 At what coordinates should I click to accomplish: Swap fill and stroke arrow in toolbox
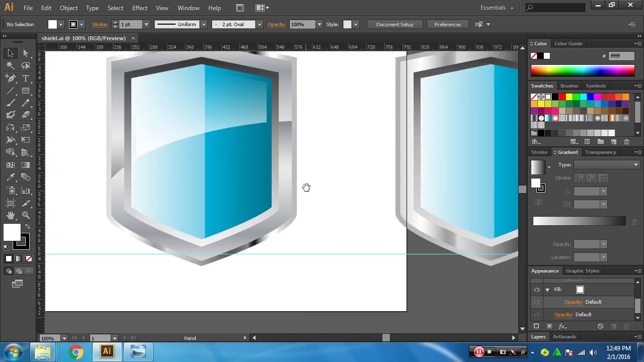click(x=28, y=227)
